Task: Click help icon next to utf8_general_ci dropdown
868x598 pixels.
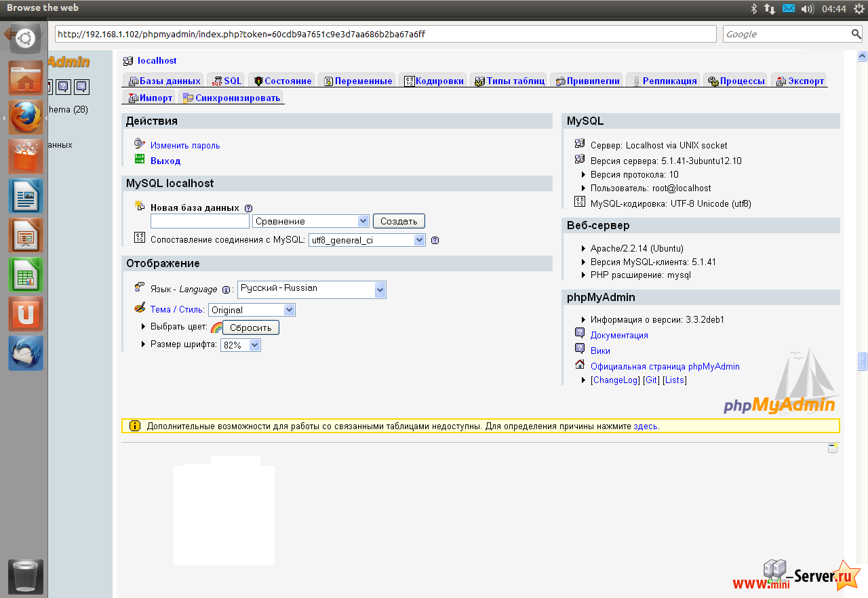Action: [435, 240]
